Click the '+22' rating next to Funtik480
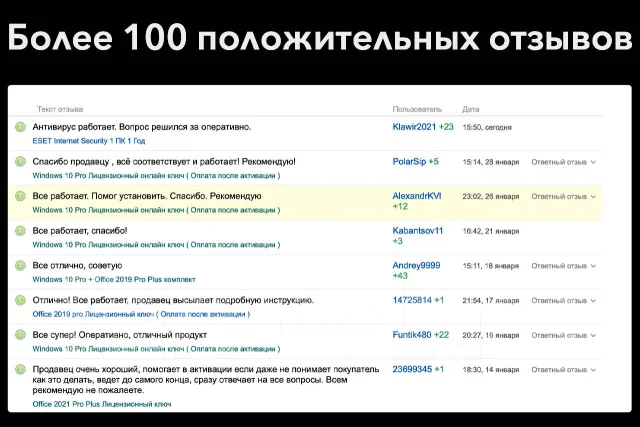The width and height of the screenshot is (640, 427). (441, 335)
